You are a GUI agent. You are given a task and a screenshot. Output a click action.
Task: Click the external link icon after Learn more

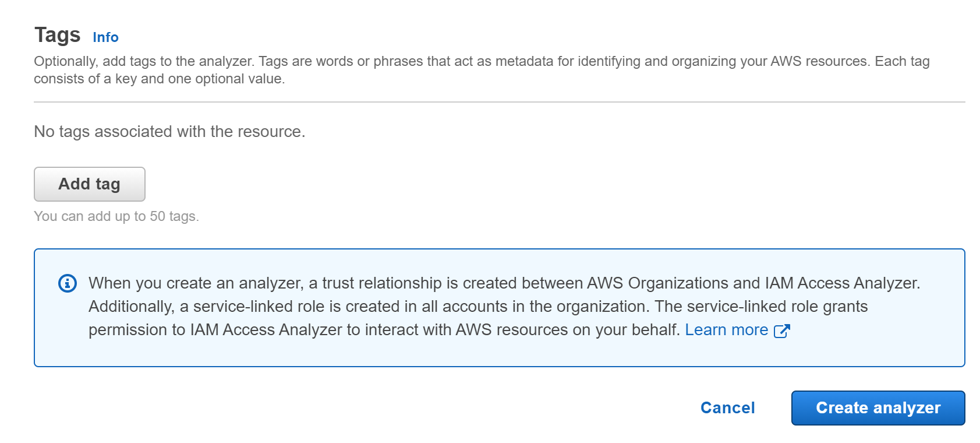[781, 331]
